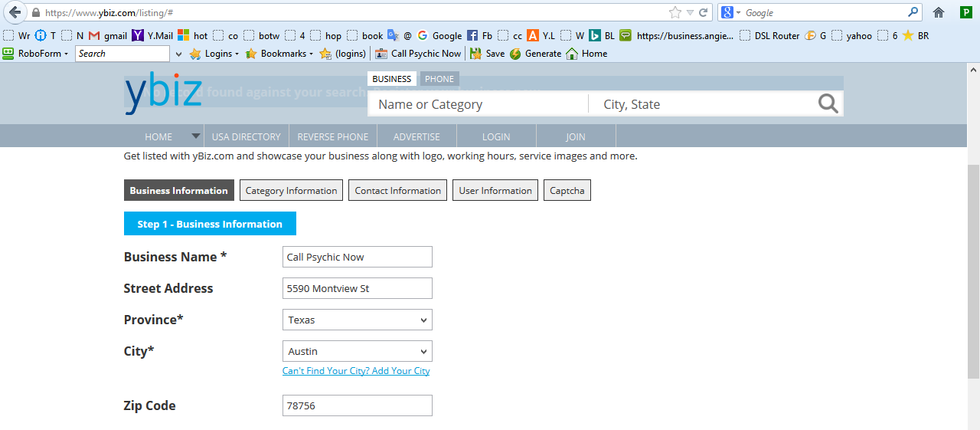Open the RoboForm Bookmarks menu

click(279, 54)
